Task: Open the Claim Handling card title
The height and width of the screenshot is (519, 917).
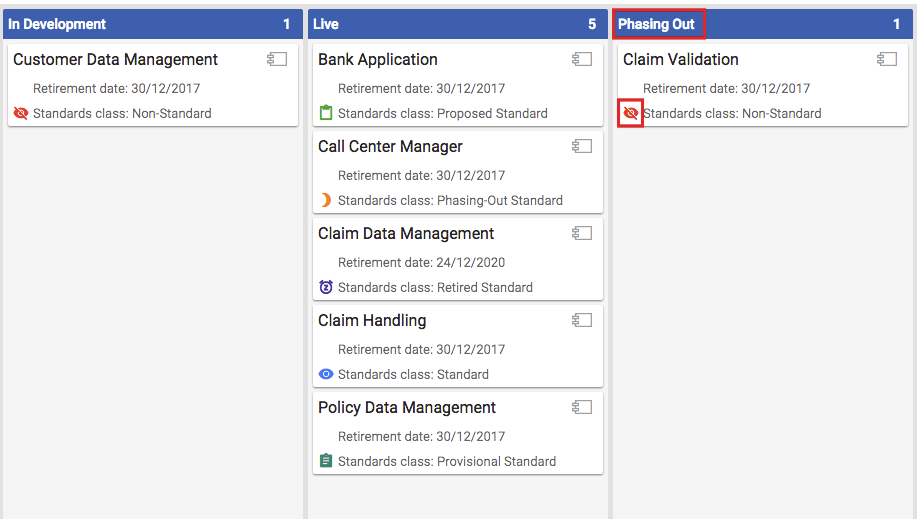Action: [372, 321]
